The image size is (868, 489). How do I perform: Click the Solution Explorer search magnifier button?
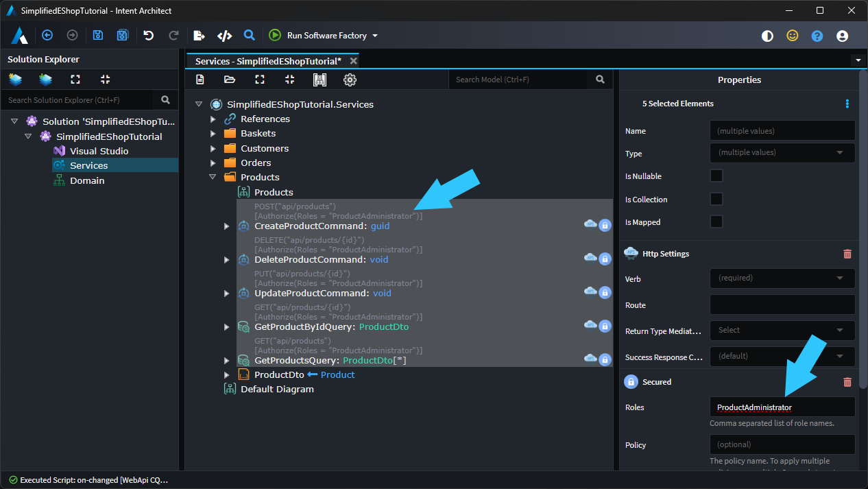tap(165, 100)
